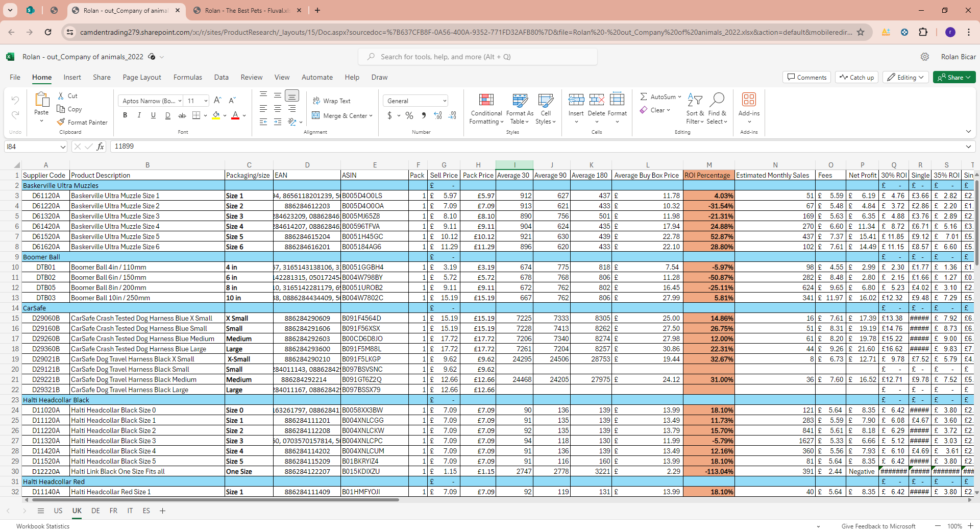Open the General number format dropdown
This screenshot has width=980, height=531.
pos(445,101)
